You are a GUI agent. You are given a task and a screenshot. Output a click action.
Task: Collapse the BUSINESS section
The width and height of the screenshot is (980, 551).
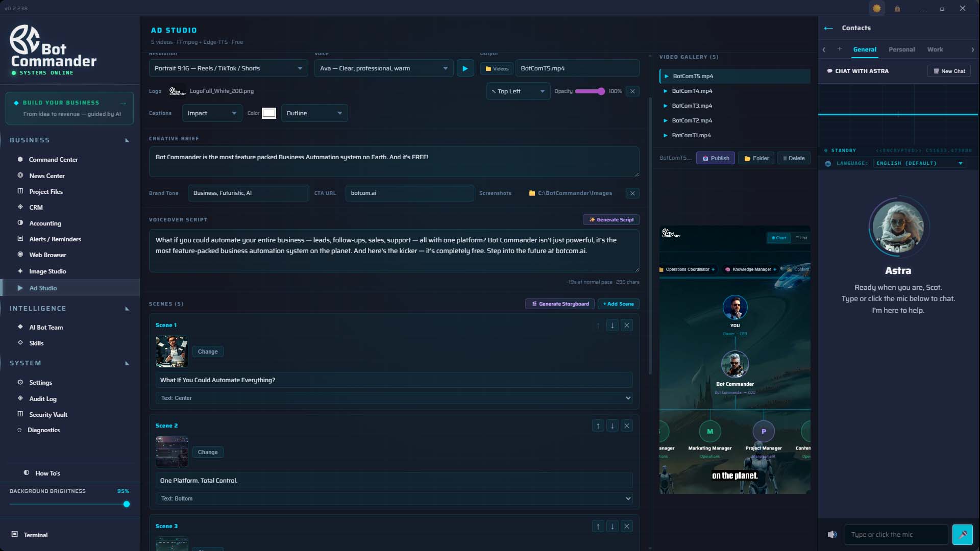point(127,140)
